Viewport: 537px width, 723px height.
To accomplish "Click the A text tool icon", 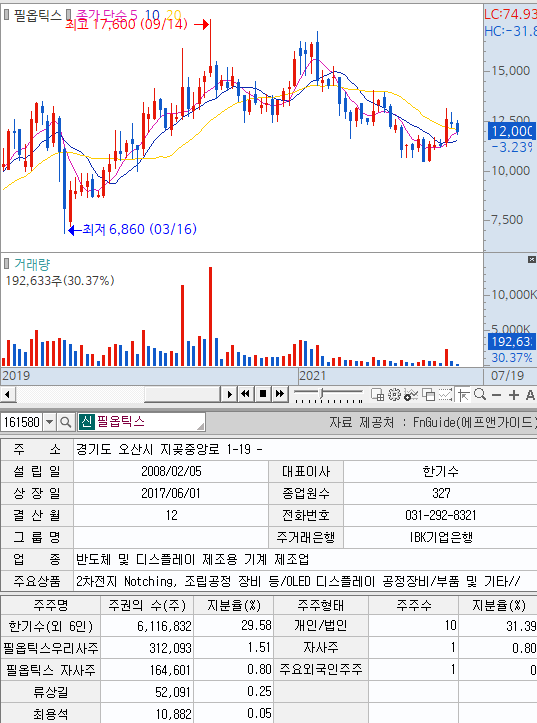I will (530, 395).
